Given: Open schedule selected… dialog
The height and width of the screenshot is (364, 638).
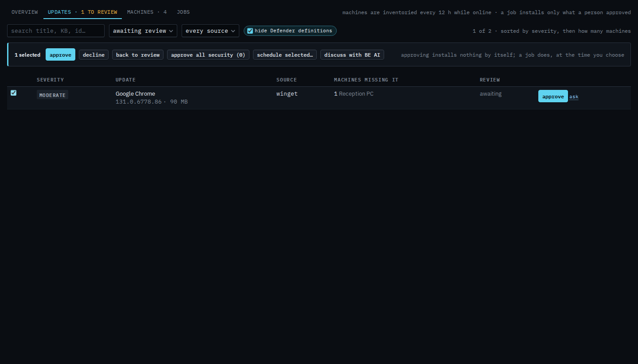Looking at the screenshot, I should tap(285, 55).
